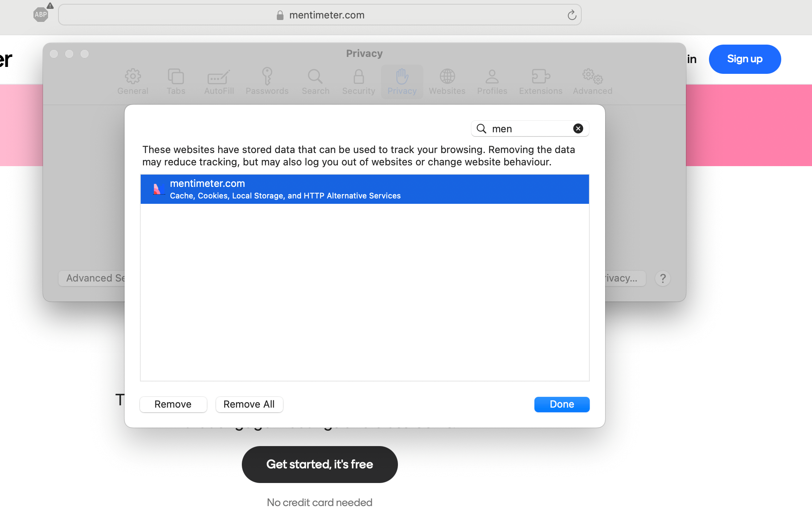Screen dimensions: 812x523
Task: Switch to the Profiles tab
Action: (x=492, y=82)
